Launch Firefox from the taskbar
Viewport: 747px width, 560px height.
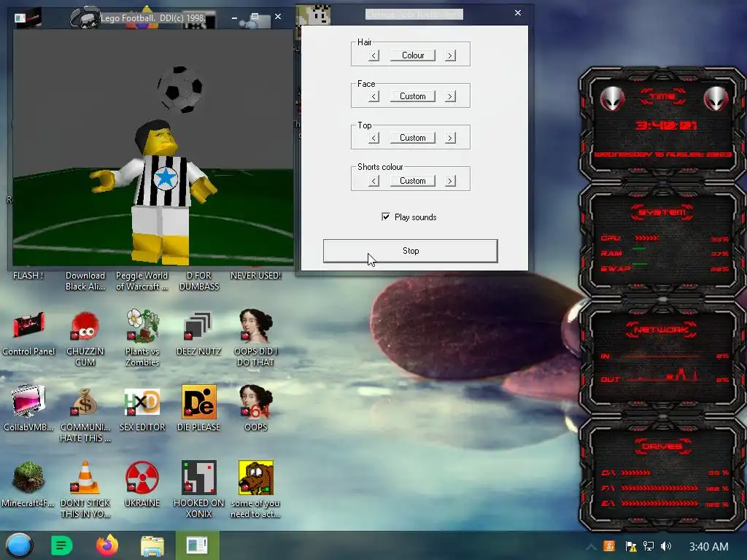point(107,545)
